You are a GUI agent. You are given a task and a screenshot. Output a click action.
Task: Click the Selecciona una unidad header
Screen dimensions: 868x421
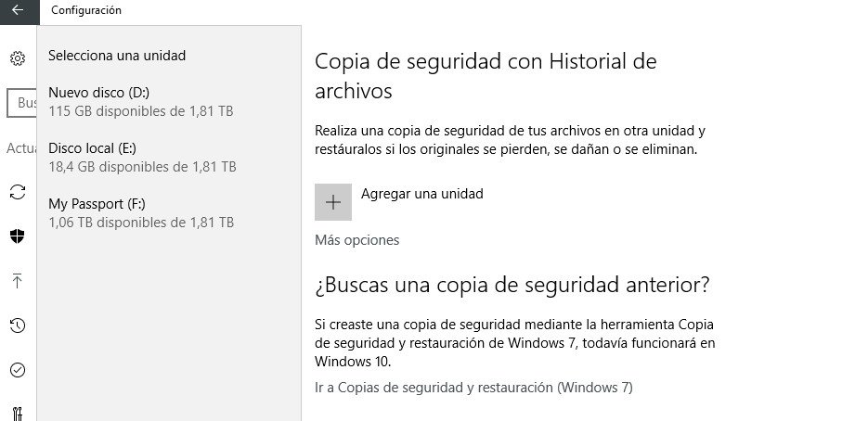point(117,56)
